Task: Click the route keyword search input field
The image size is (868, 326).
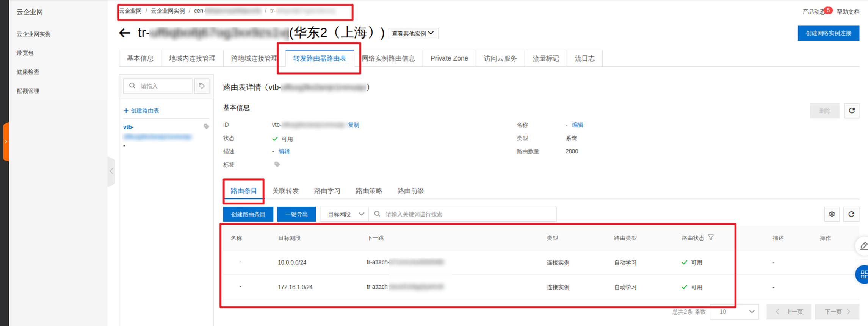Action: pyautogui.click(x=462, y=214)
